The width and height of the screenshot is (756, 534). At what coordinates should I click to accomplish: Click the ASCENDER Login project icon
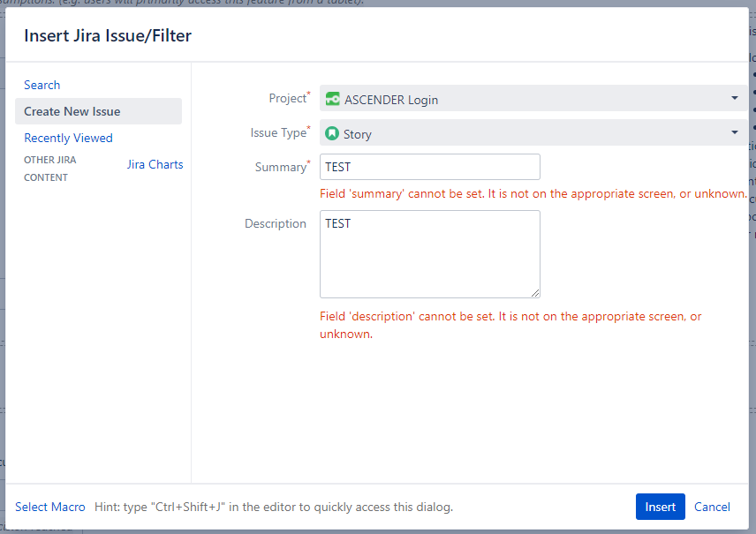(333, 99)
